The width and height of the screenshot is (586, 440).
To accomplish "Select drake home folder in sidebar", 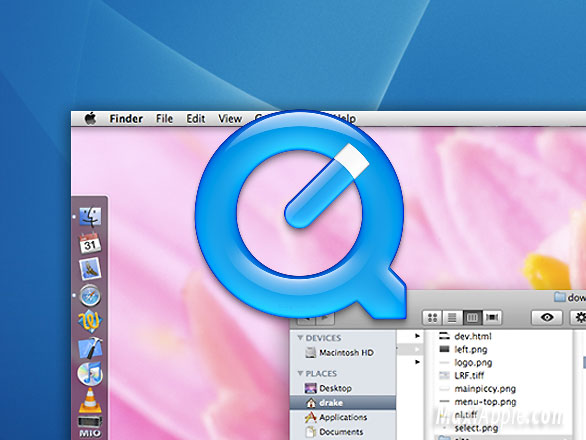I will (343, 403).
